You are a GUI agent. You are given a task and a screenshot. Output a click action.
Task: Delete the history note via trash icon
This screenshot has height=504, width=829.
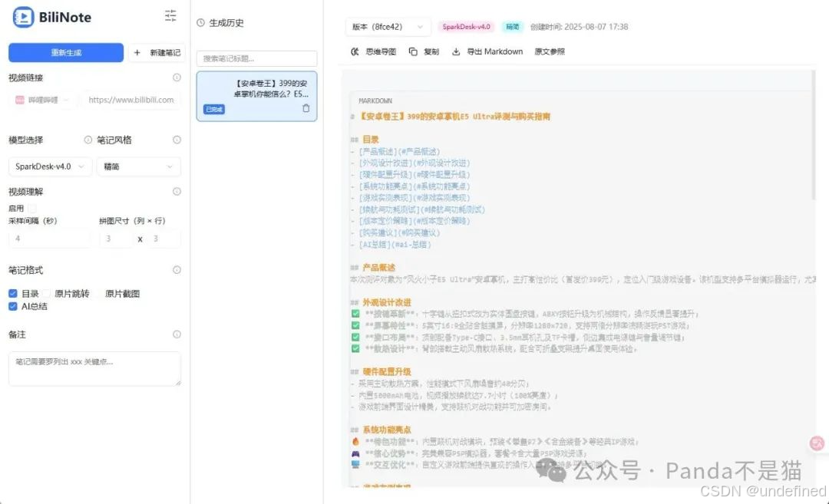click(x=306, y=108)
